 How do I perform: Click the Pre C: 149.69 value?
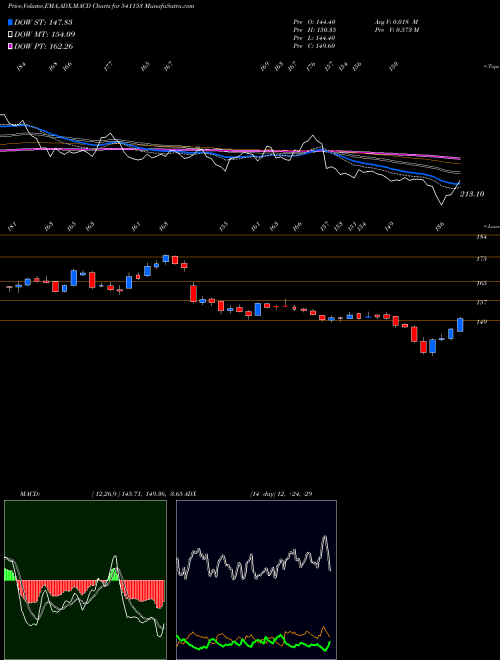[314, 46]
